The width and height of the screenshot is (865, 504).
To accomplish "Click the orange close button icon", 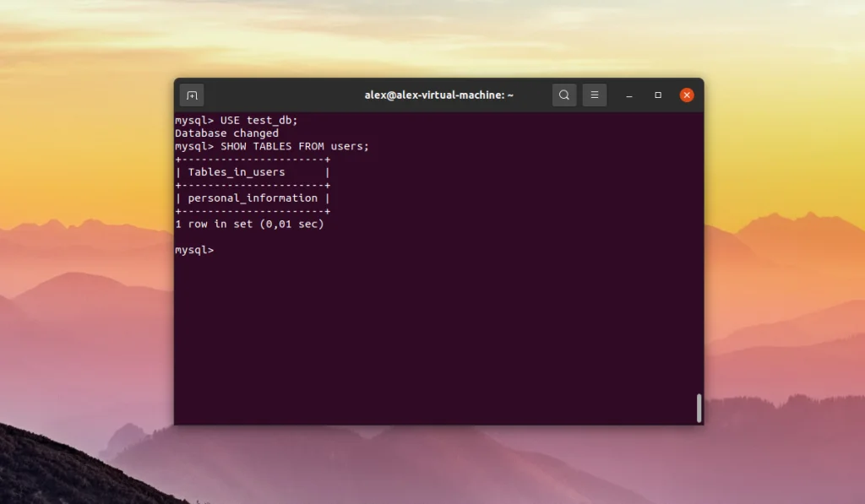I will tap(687, 95).
